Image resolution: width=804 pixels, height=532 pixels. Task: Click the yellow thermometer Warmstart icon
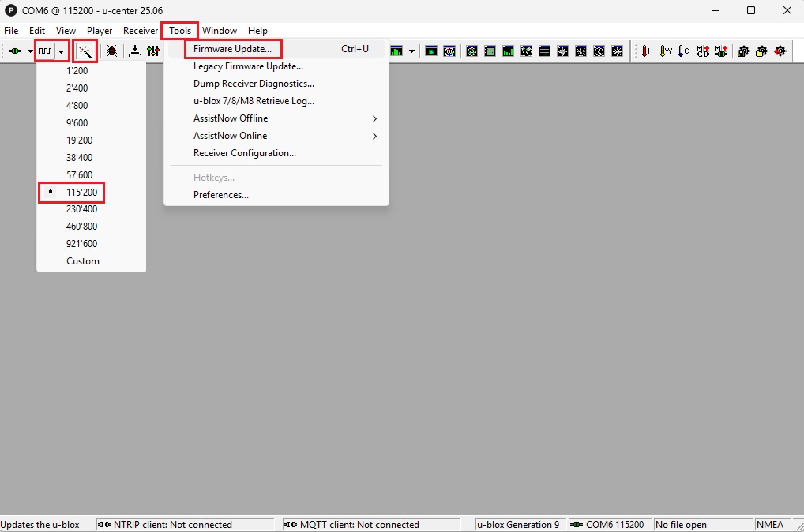[x=666, y=51]
